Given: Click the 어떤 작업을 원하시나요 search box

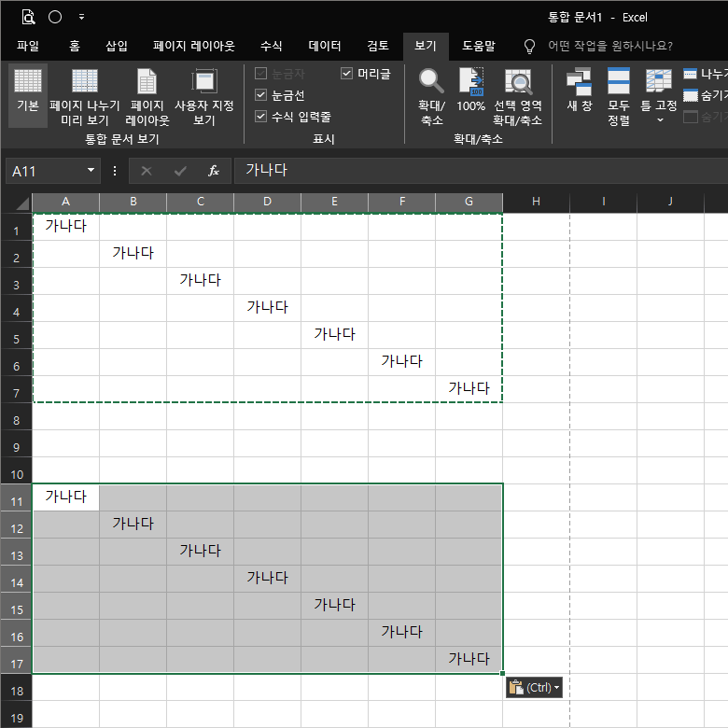Looking at the screenshot, I should point(610,46).
